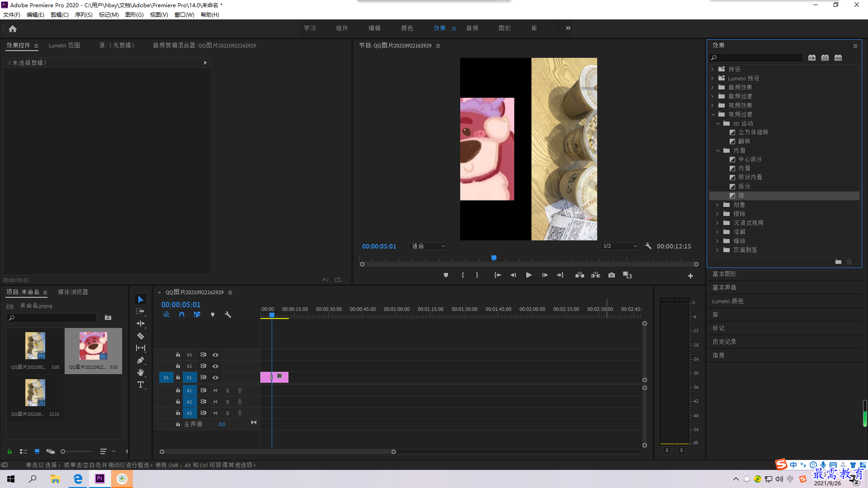
Task: Select the Type tool
Action: click(x=141, y=385)
